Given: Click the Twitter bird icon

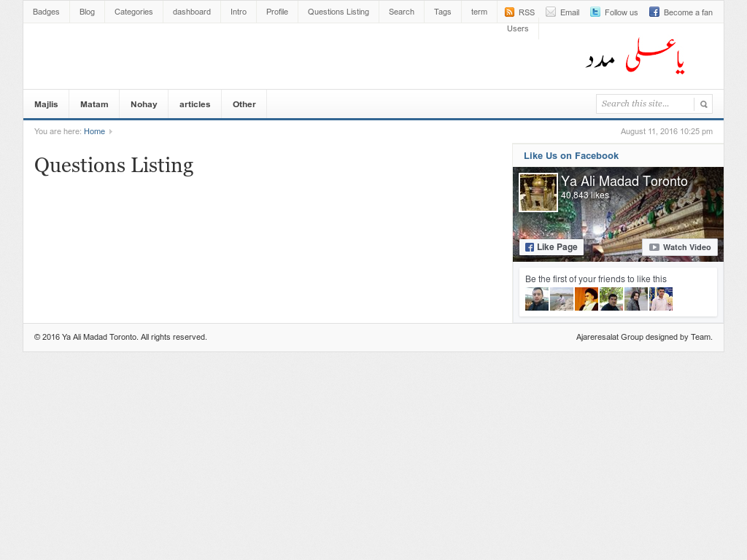Looking at the screenshot, I should pyautogui.click(x=595, y=12).
